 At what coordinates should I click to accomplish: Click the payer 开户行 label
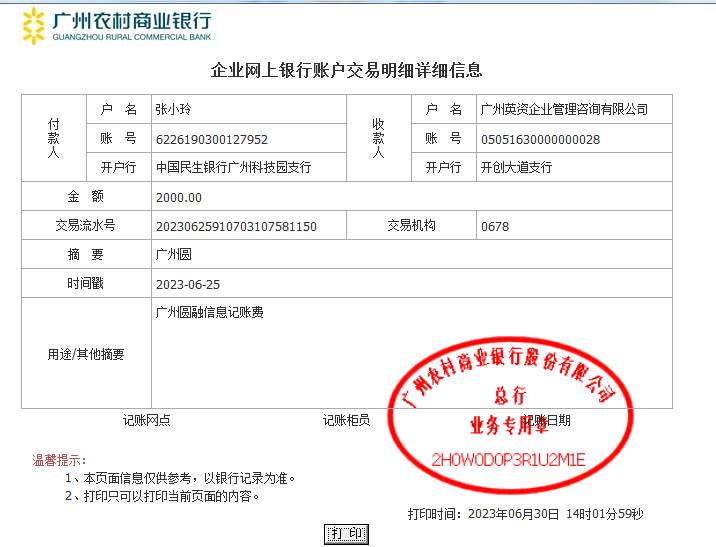point(119,168)
